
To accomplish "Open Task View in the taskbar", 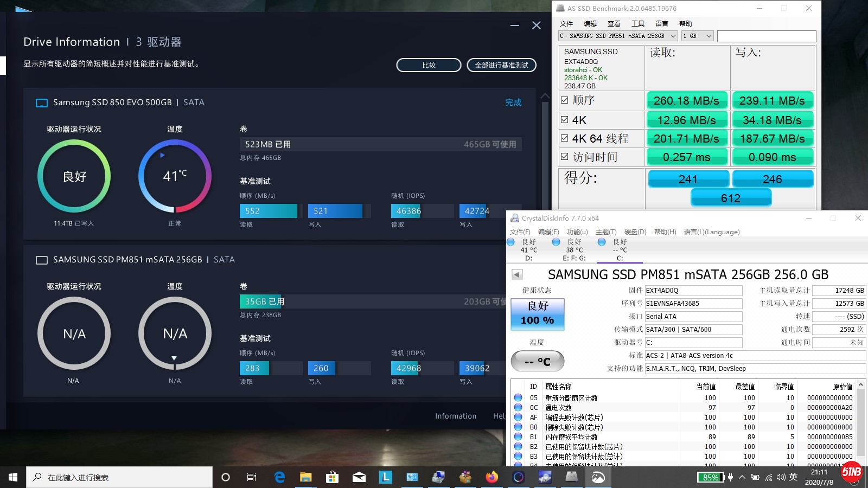I will (x=252, y=477).
